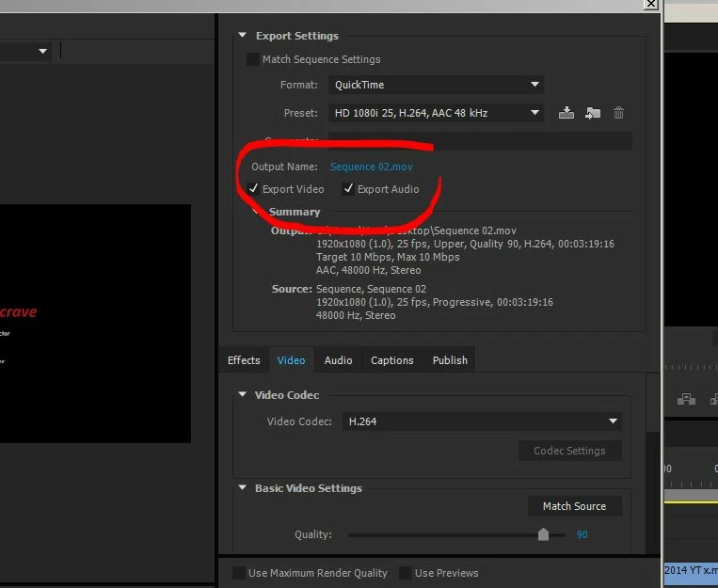Screen dimensions: 718x588
Task: Open the Format dropdown showing QuickTime
Action: click(436, 85)
